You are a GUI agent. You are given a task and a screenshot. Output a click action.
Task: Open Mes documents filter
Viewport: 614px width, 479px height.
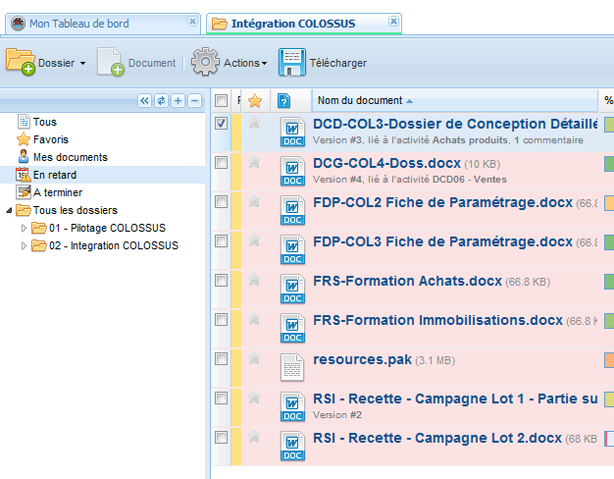[70, 157]
